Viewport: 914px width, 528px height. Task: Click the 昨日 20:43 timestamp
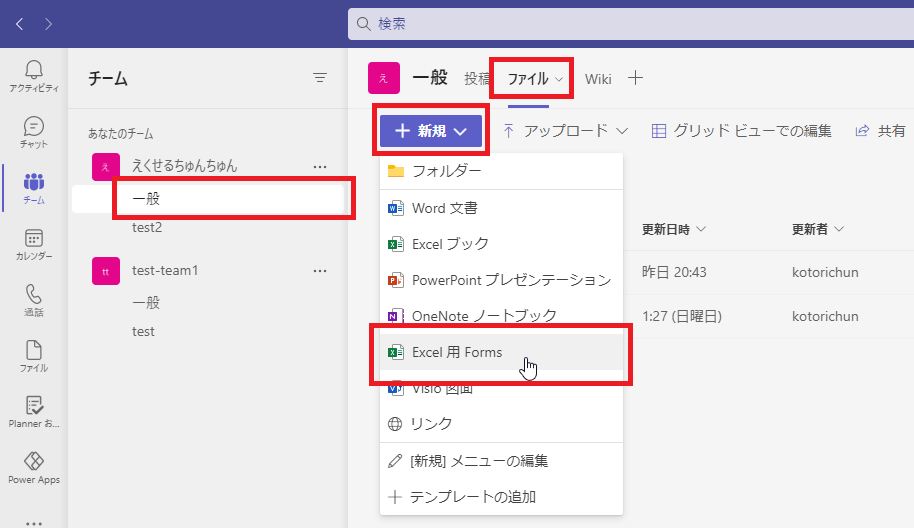pos(674,272)
